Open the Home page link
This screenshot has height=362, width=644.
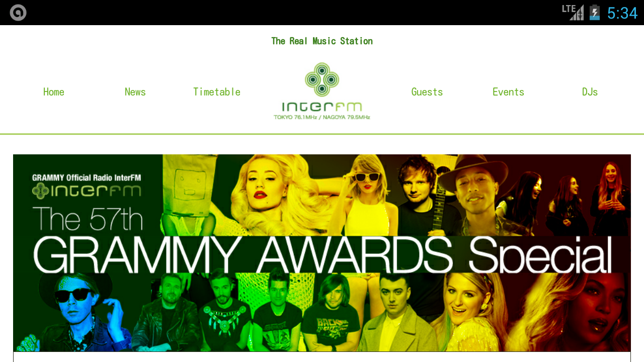coord(54,92)
